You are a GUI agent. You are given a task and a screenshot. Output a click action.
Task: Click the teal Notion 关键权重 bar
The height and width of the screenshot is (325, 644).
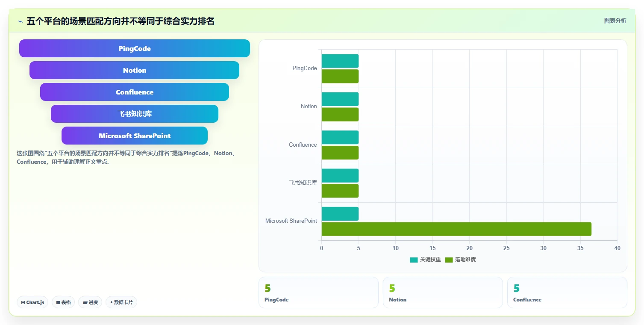[x=340, y=99]
